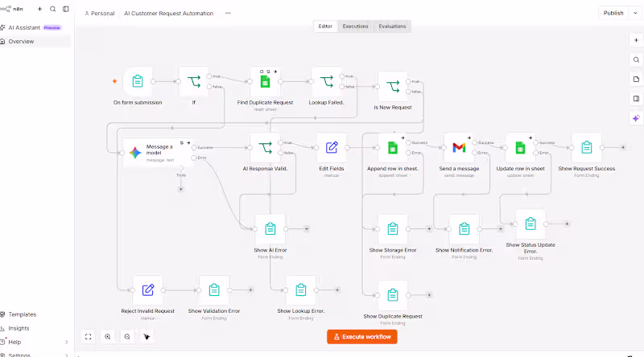
Task: Click the Append row Success output connector
Action: (408, 142)
